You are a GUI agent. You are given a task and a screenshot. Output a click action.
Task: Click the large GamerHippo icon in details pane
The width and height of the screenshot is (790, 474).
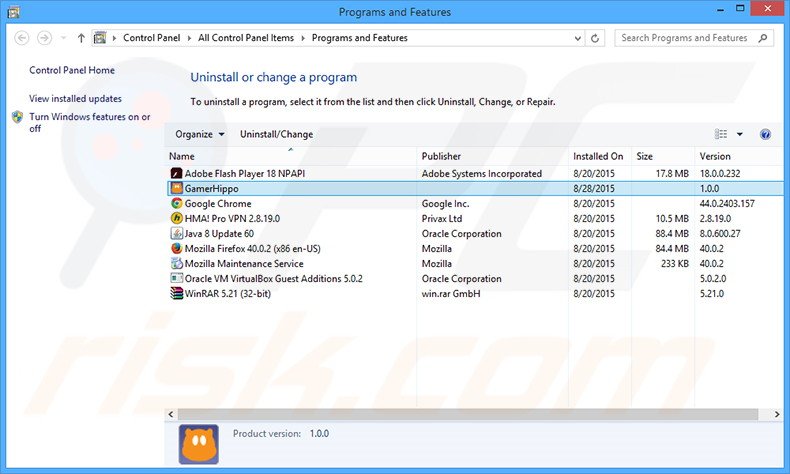199,444
